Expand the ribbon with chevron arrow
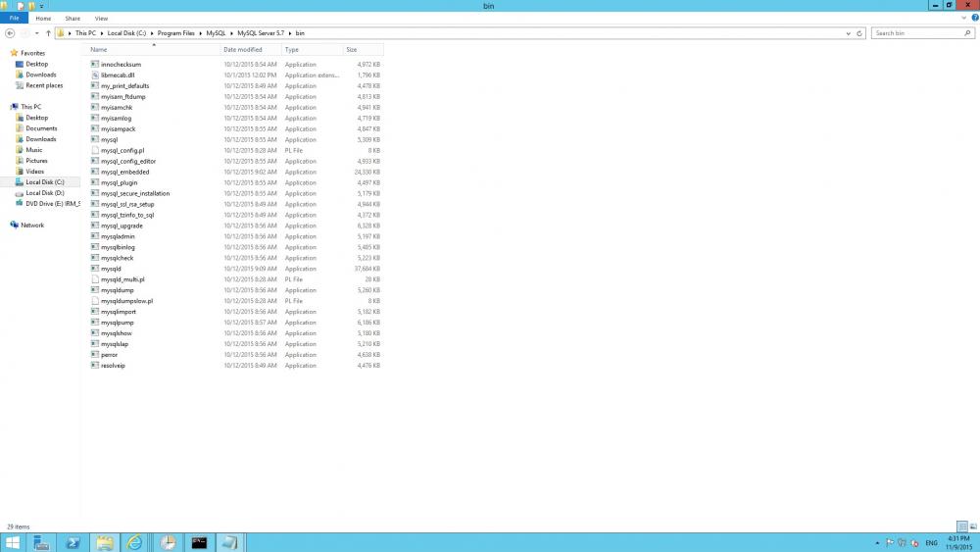 tap(963, 18)
